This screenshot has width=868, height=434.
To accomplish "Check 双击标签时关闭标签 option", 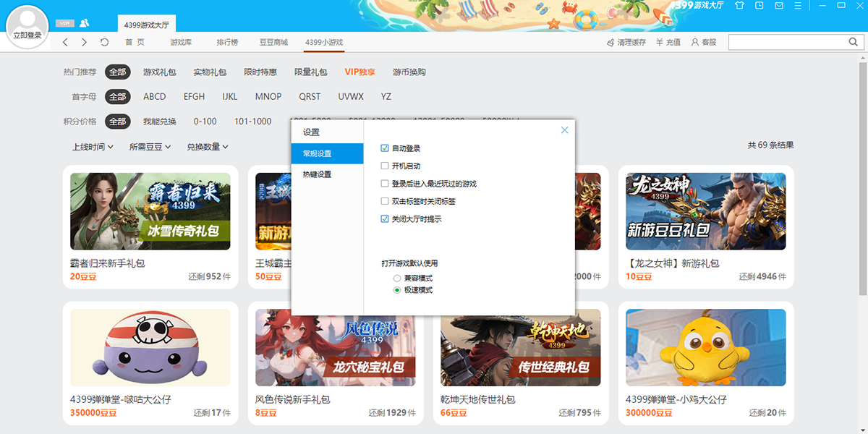I will 385,201.
